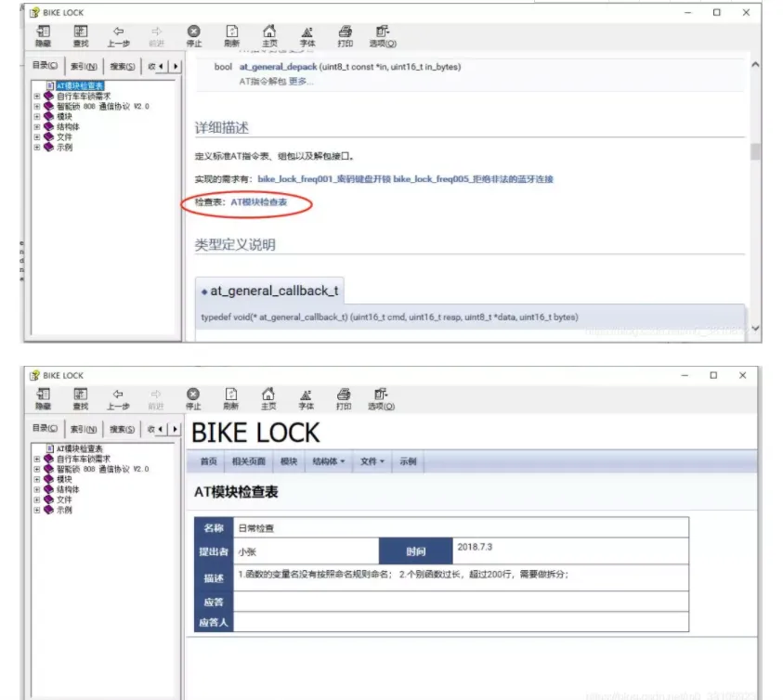Click 日常检查 cell in checklist table
This screenshot has width=783, height=700.
(x=461, y=527)
